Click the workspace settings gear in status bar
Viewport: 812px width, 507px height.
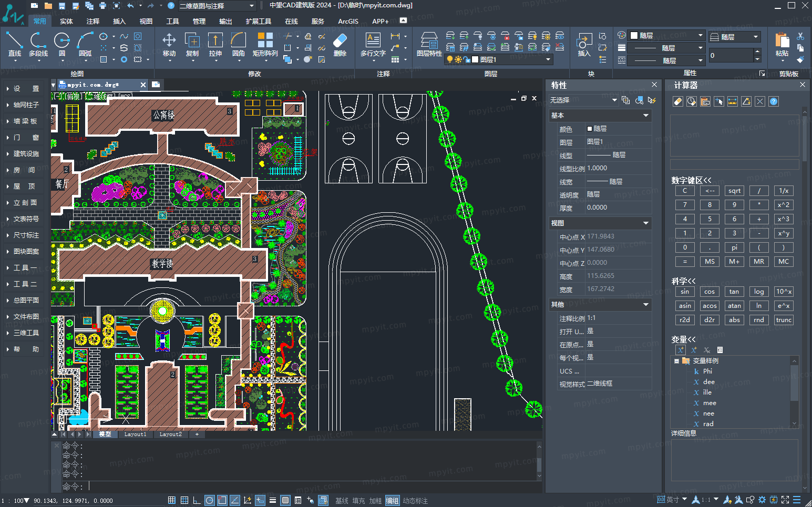pyautogui.click(x=762, y=500)
